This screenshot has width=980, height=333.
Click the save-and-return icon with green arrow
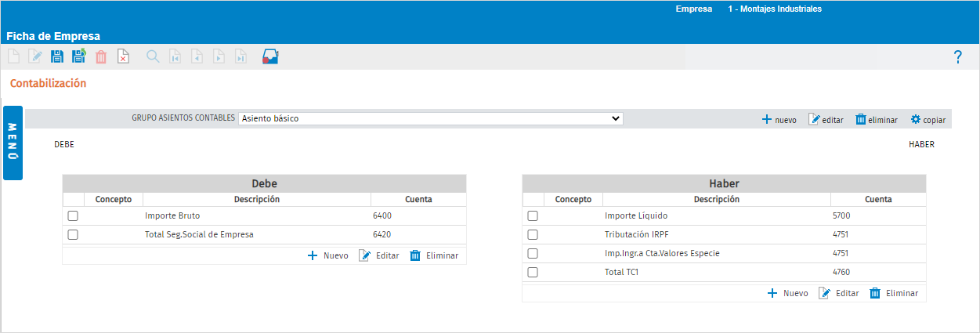click(79, 56)
